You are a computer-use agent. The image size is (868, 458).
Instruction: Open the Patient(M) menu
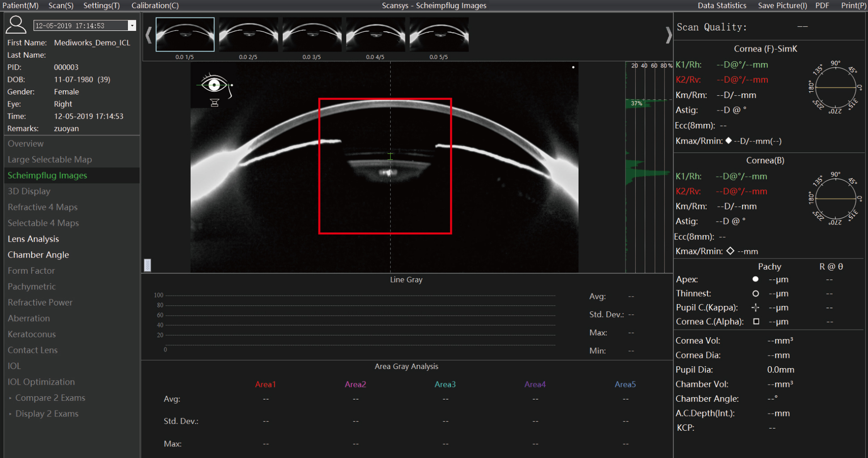21,5
